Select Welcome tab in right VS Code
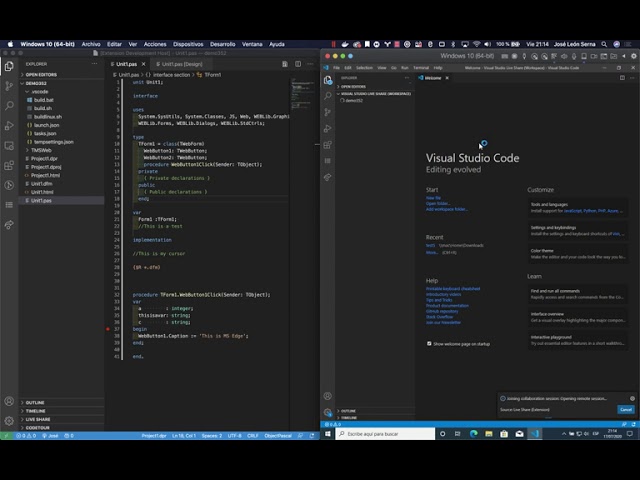Viewport: 640px width, 480px height. coord(433,78)
